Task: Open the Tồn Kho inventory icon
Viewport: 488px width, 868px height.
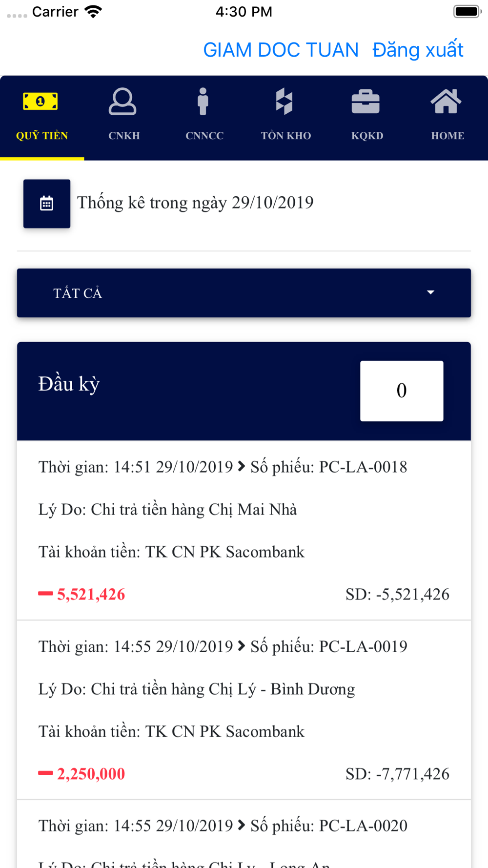Action: pos(285,102)
